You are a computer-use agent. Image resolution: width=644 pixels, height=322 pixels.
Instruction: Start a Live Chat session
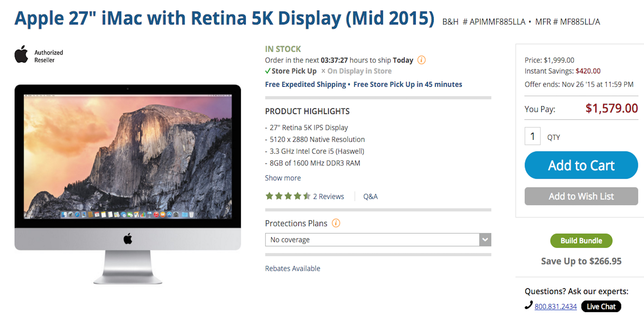point(601,306)
